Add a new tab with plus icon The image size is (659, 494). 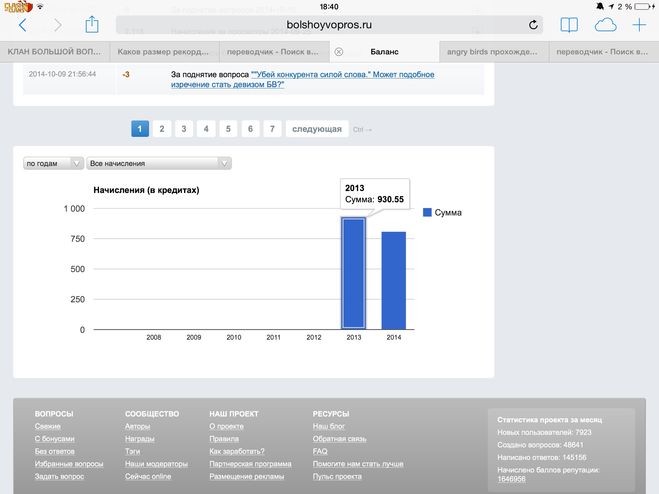tap(639, 25)
